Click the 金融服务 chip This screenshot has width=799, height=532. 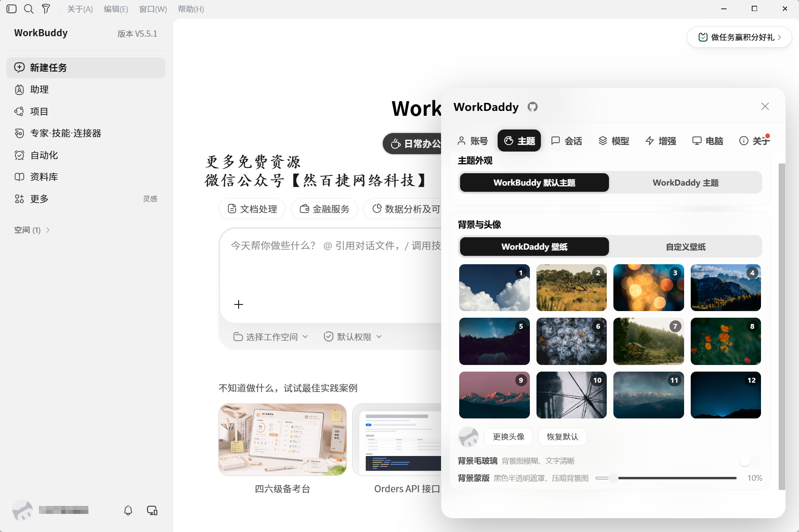(x=324, y=209)
